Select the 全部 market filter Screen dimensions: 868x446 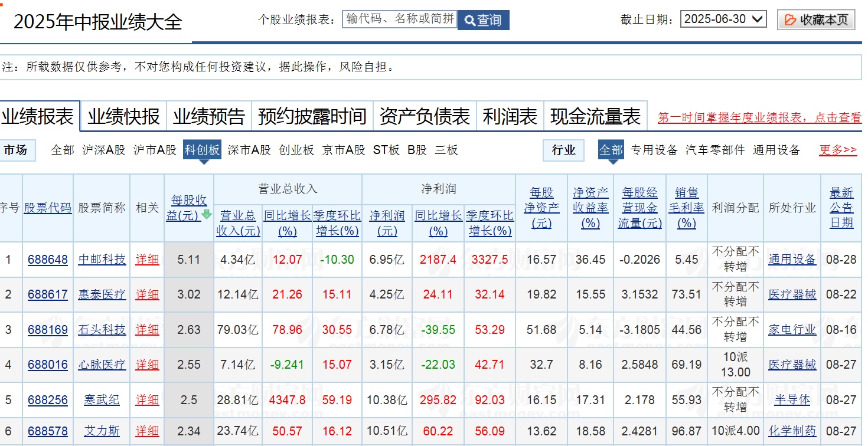tap(63, 150)
